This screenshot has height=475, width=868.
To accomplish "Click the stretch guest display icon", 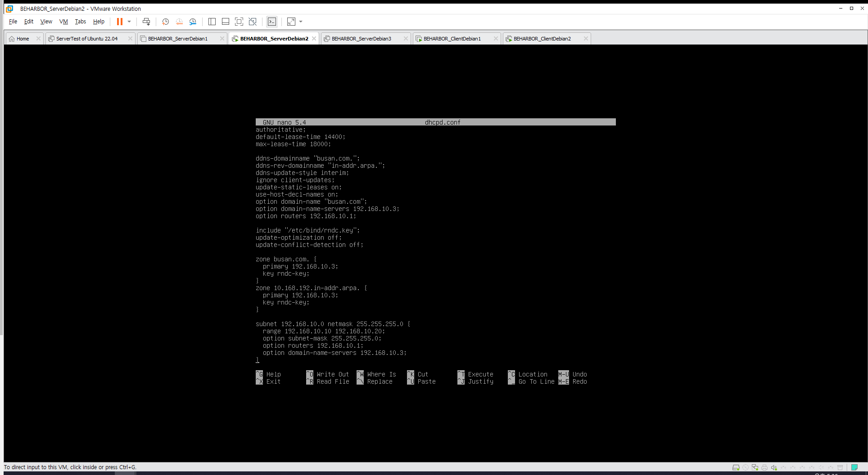I will (291, 22).
